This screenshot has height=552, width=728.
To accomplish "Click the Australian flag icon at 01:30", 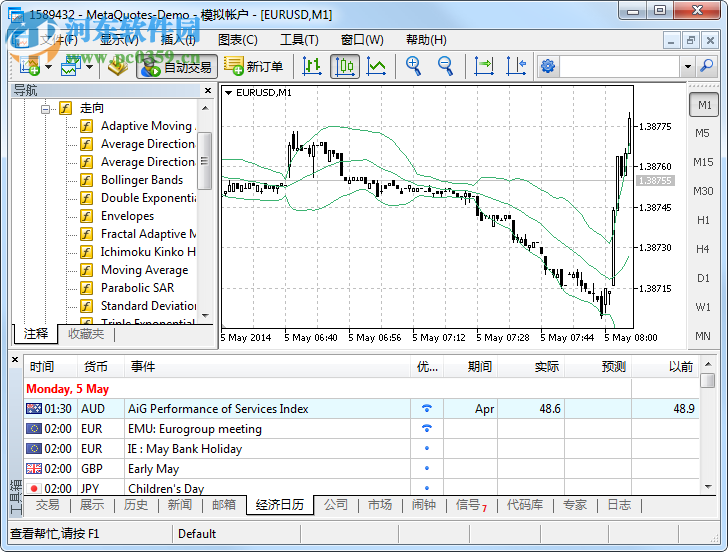I will (x=33, y=409).
